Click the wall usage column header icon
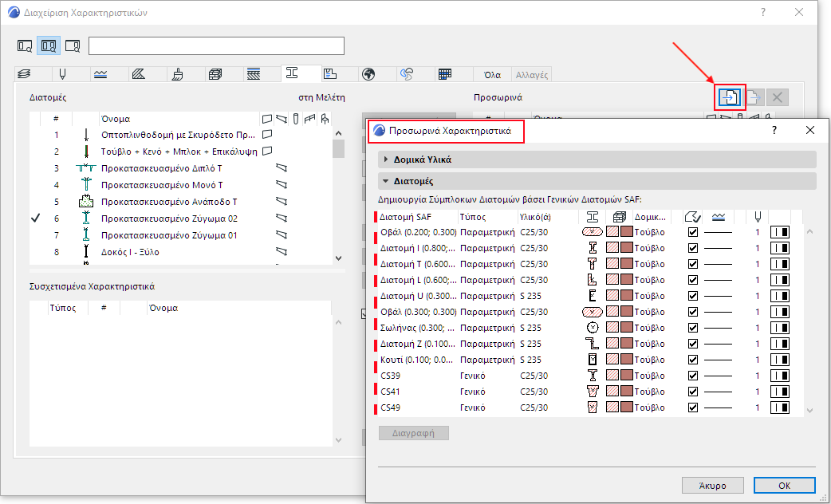831x504 pixels. coord(267,119)
